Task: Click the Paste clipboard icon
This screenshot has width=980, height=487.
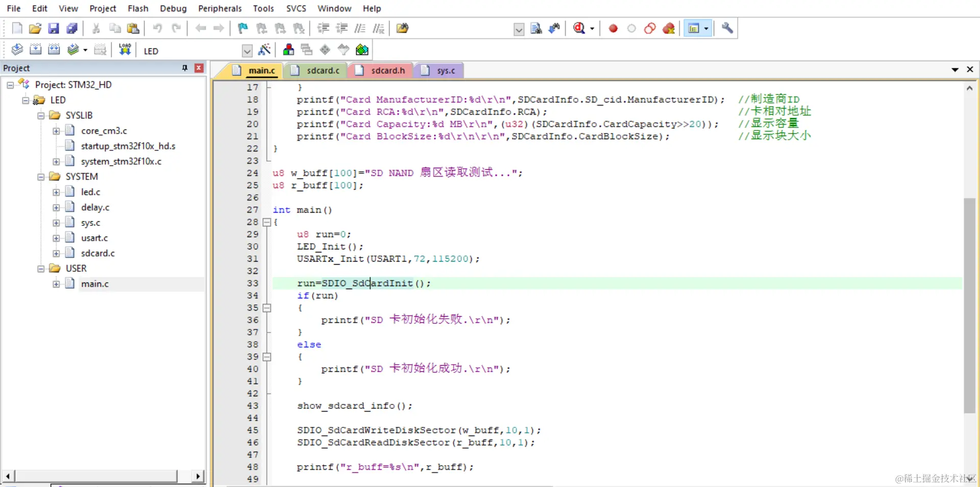Action: coord(133,29)
